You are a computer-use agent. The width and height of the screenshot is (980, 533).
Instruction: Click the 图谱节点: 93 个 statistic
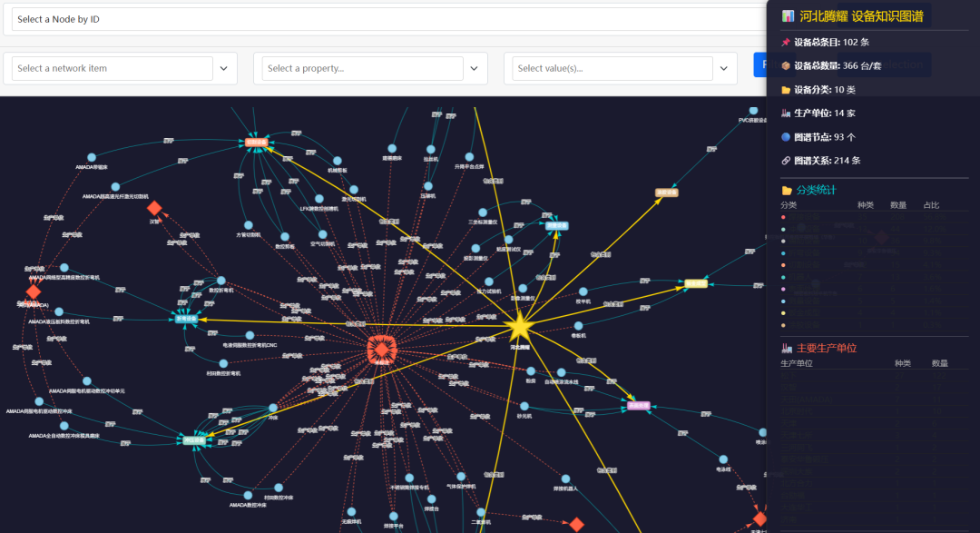(x=824, y=137)
